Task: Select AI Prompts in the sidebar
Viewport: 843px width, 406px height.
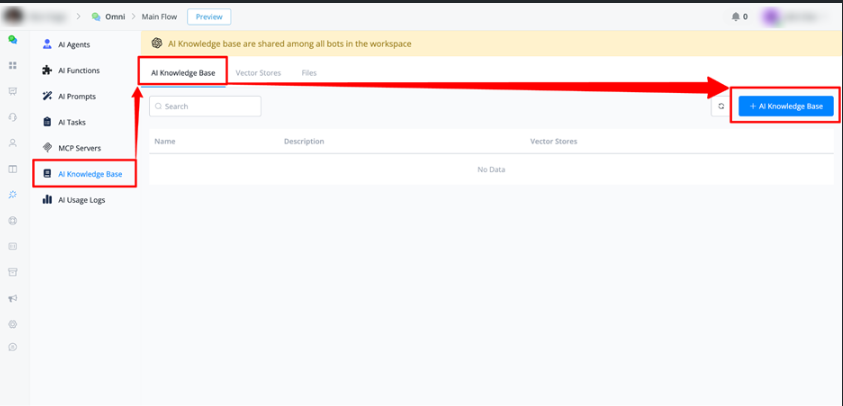Action: point(77,96)
